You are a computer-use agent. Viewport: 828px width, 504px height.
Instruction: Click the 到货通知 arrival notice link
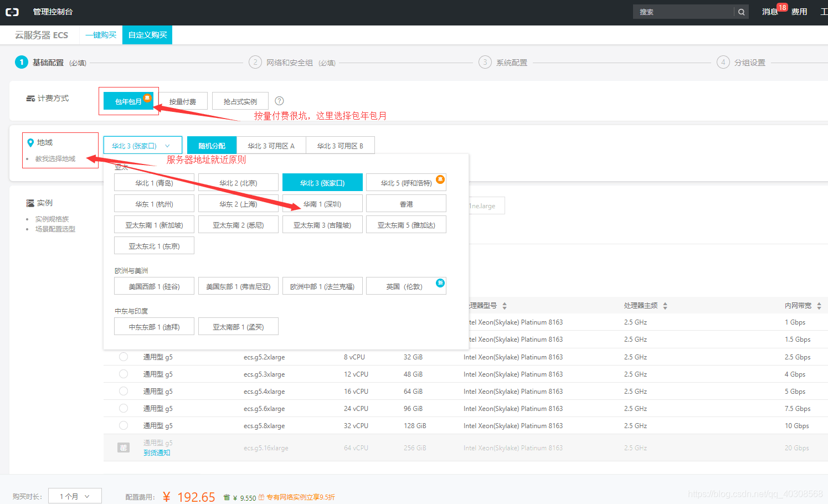(x=157, y=452)
